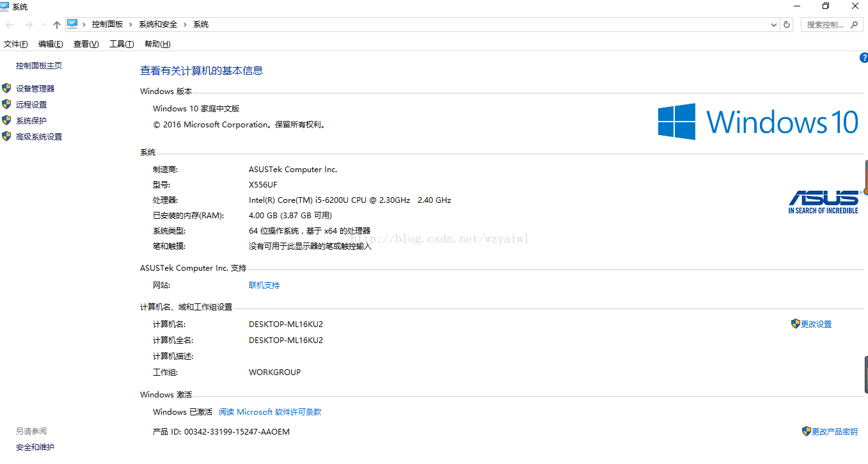Open 远程设置 from sidebar
This screenshot has width=868, height=464.
(31, 105)
